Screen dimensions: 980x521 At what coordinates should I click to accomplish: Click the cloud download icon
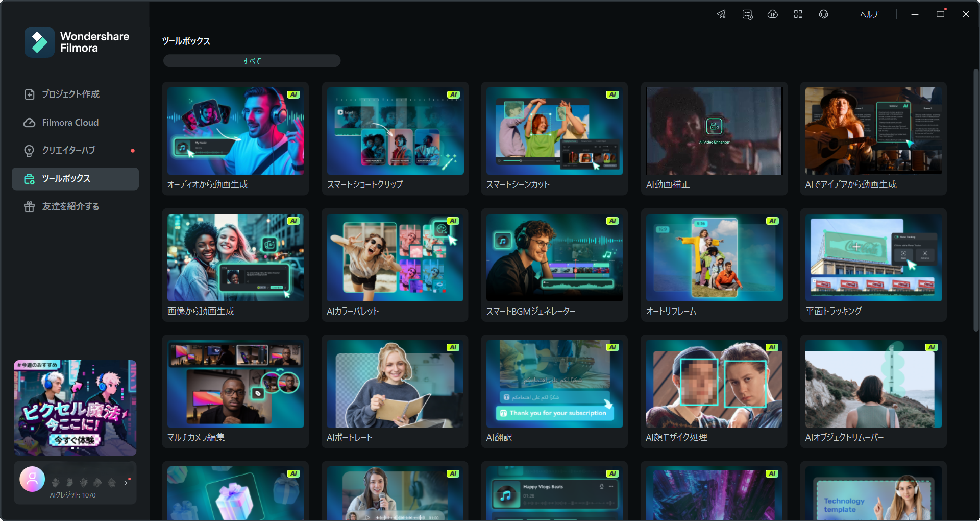[x=773, y=14]
